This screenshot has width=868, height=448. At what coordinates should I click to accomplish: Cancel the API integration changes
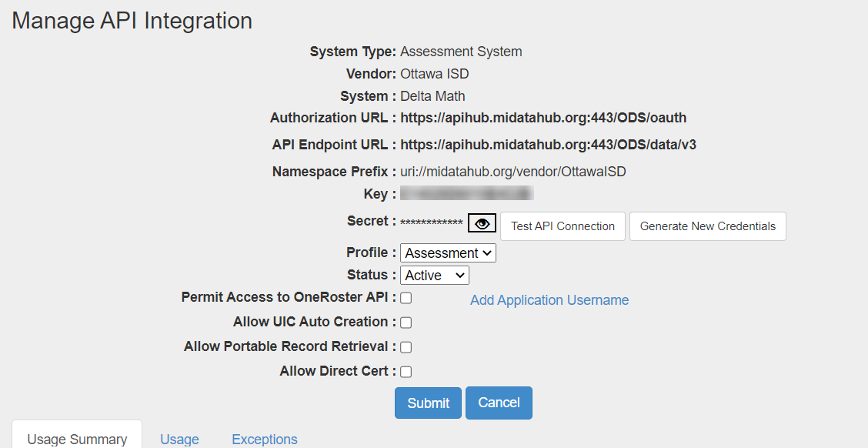499,403
